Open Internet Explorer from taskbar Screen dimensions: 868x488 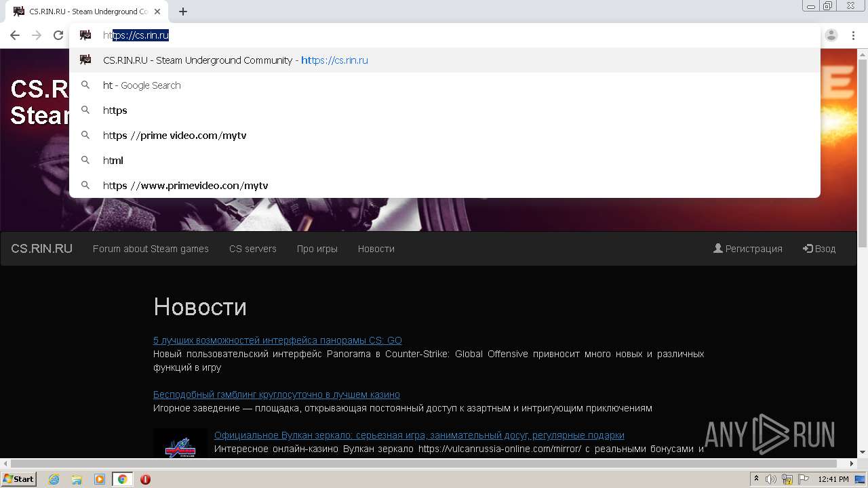pyautogui.click(x=54, y=479)
